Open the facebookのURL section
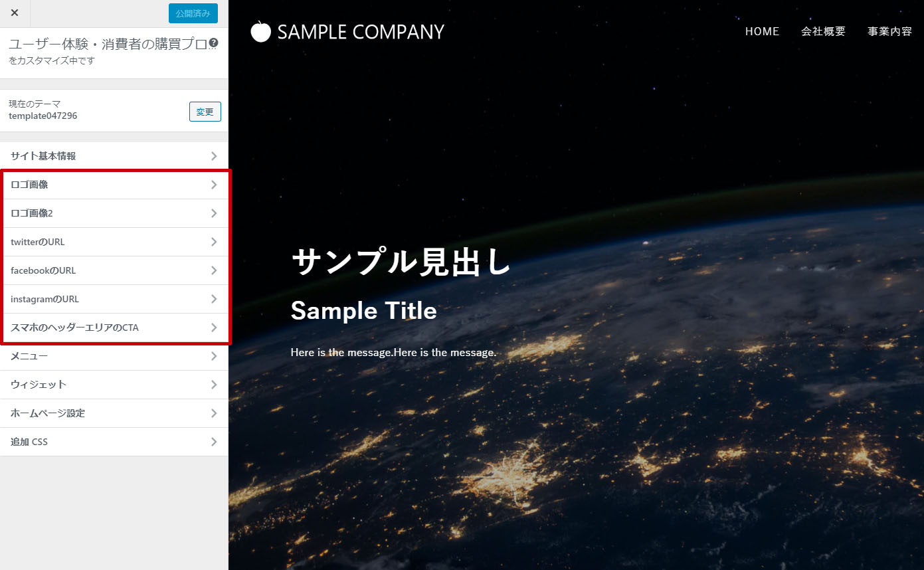The width and height of the screenshot is (924, 570). tap(114, 270)
